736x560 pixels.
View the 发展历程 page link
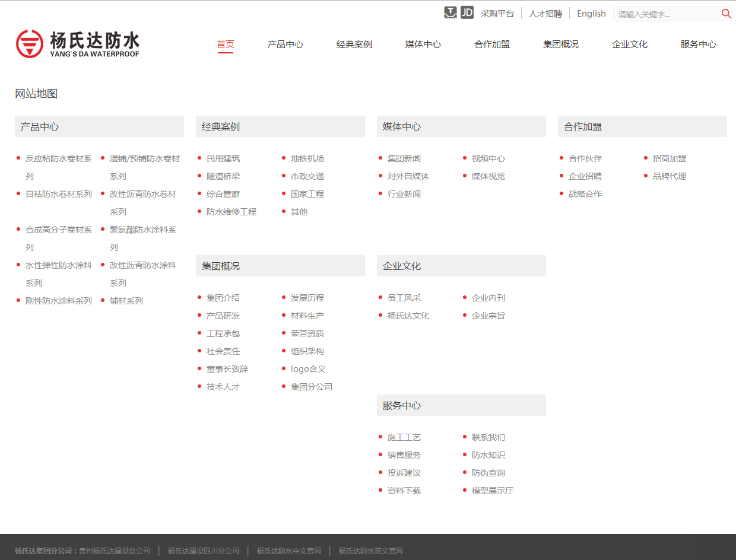click(x=307, y=298)
